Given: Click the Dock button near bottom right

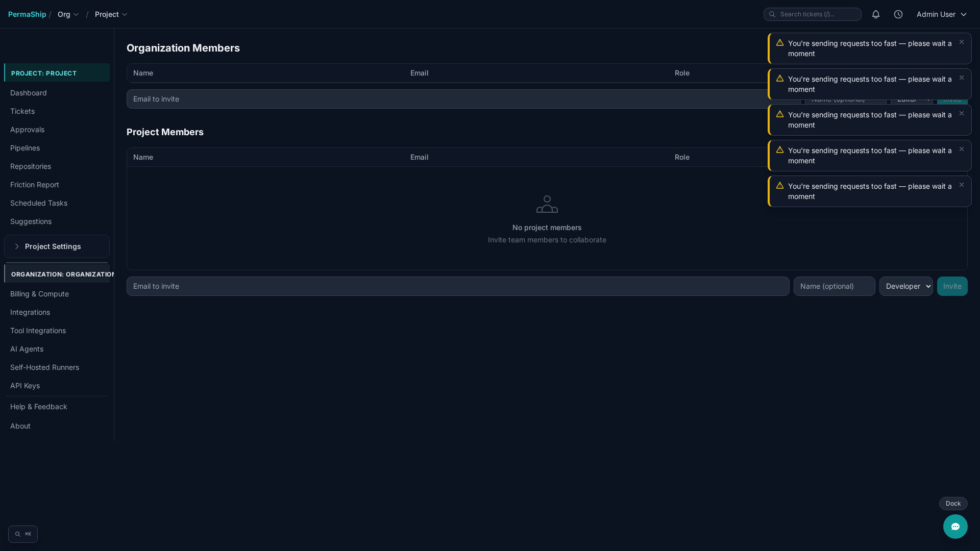Looking at the screenshot, I should click(x=953, y=504).
